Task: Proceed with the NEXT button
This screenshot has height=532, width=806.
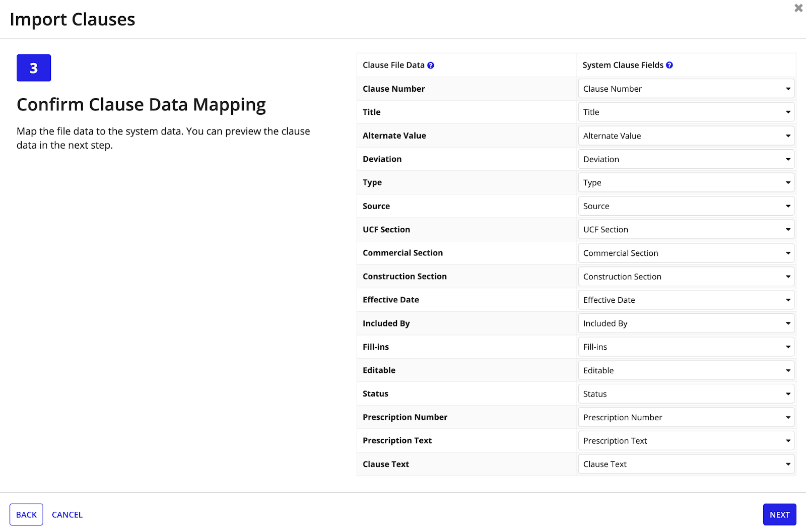Action: click(x=780, y=515)
